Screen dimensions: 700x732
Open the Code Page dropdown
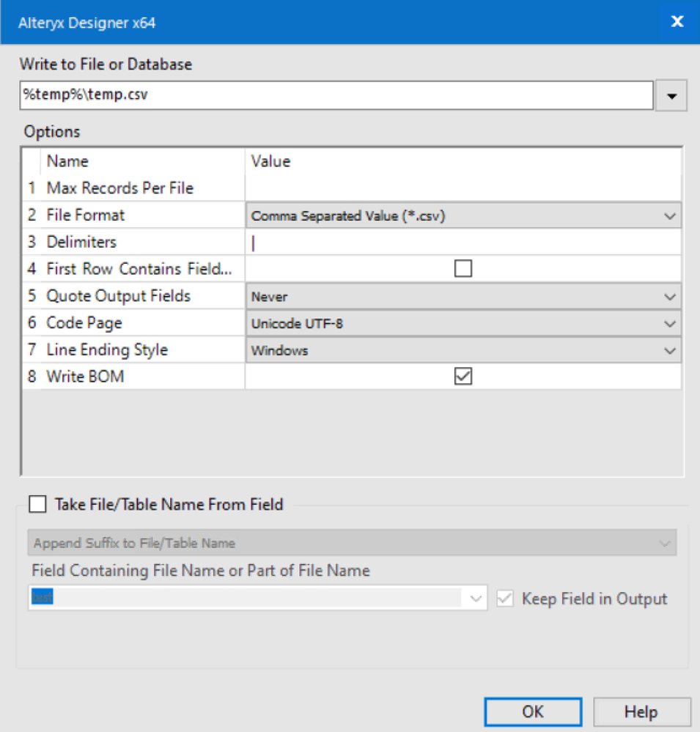click(x=463, y=323)
